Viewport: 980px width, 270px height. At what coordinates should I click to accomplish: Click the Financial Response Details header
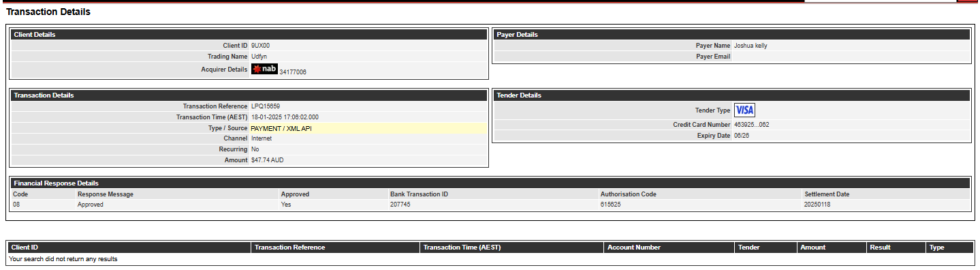pos(490,183)
